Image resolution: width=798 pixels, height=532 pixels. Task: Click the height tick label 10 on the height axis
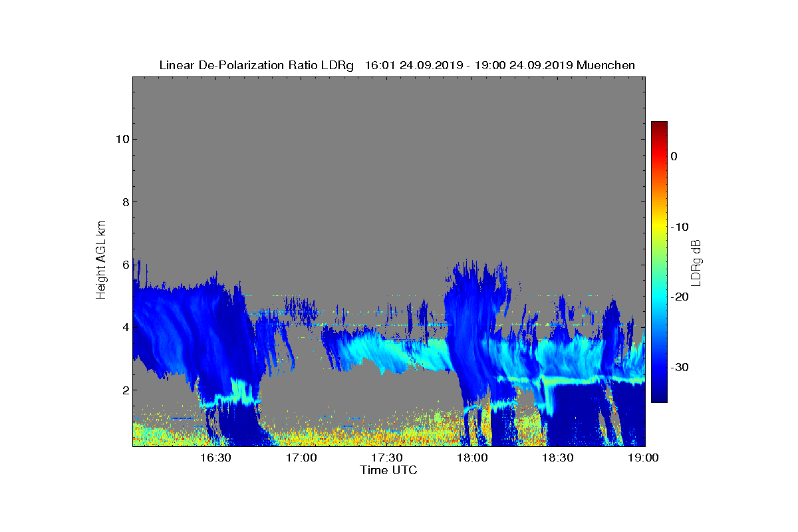coord(122,139)
